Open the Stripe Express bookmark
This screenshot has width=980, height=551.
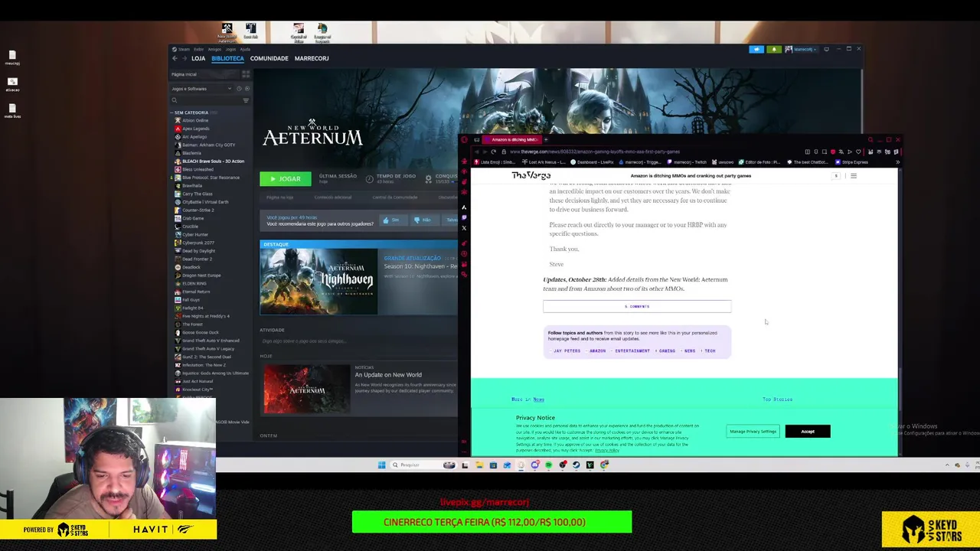tap(851, 162)
